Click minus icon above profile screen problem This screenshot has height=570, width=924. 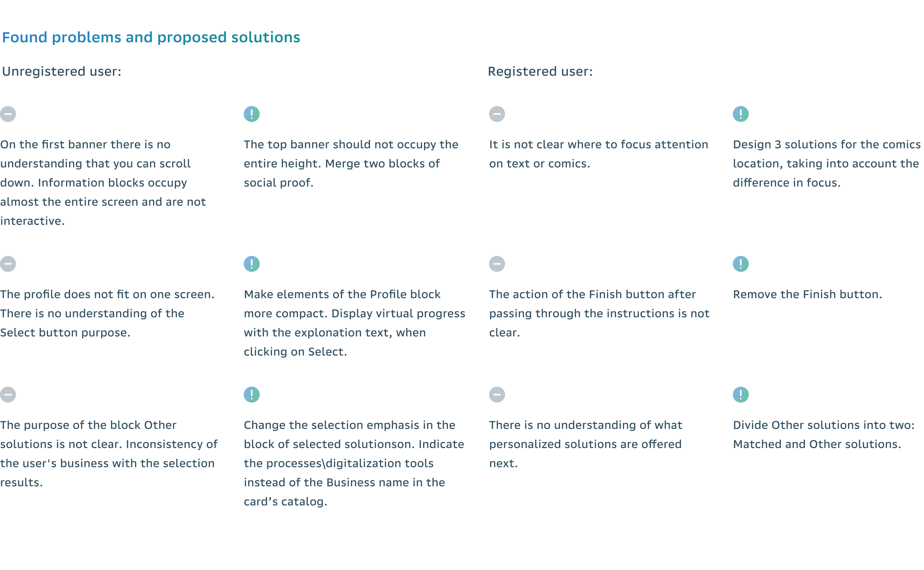coord(8,264)
